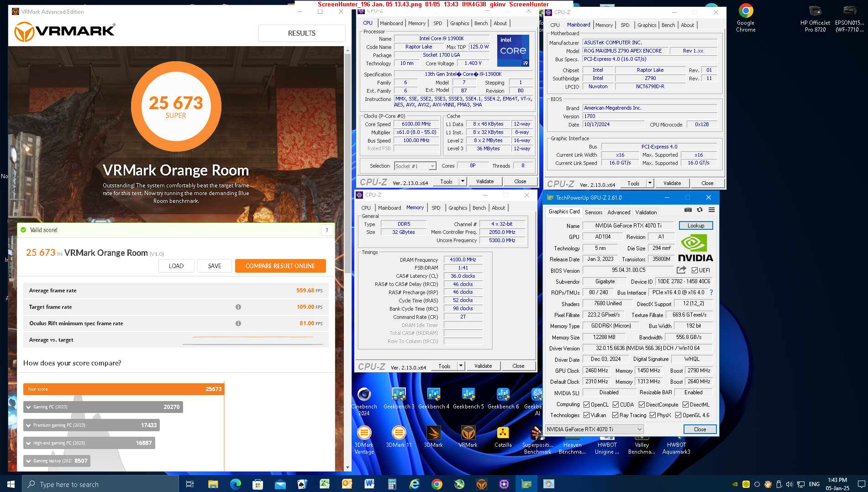This screenshot has width=868, height=492.
Task: Refresh GPU-Z readings using the refresh icon
Action: point(700,210)
